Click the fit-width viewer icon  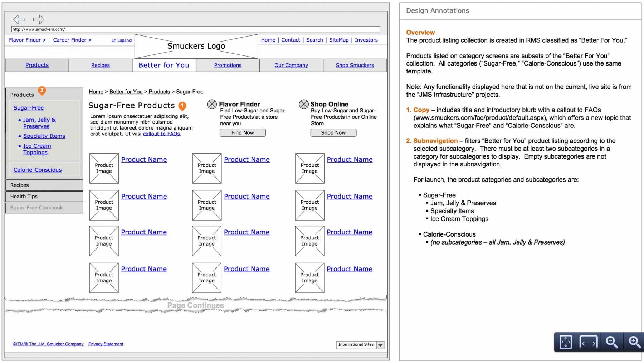[x=589, y=342]
